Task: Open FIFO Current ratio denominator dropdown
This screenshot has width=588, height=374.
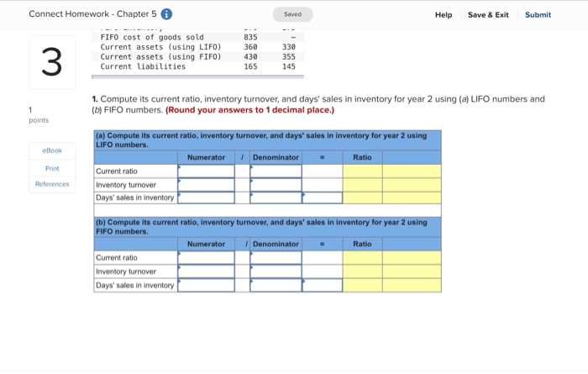Action: [276, 258]
